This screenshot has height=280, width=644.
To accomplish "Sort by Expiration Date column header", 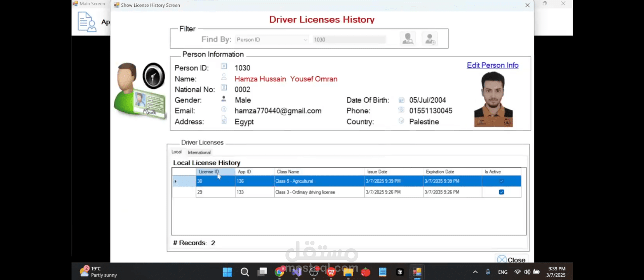I will [x=452, y=172].
